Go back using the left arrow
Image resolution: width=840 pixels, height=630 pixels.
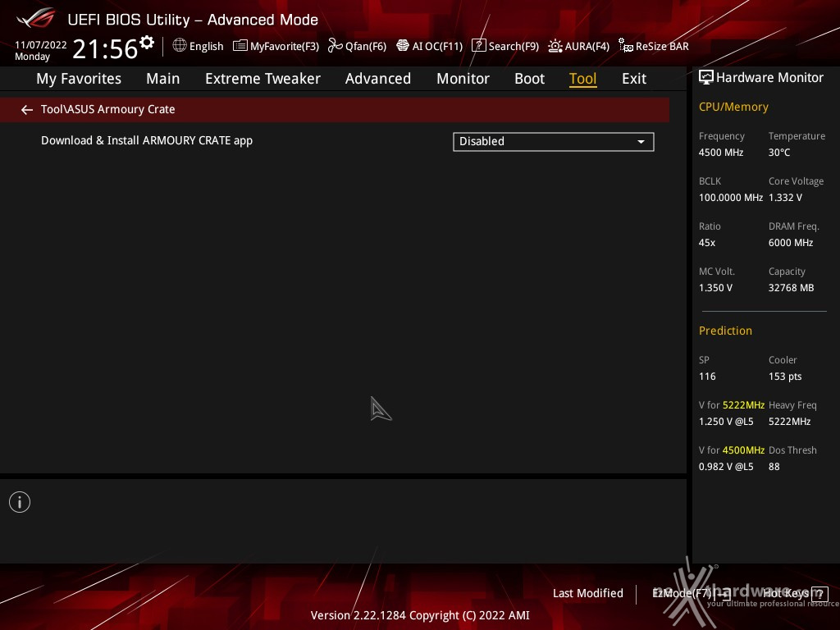point(27,110)
